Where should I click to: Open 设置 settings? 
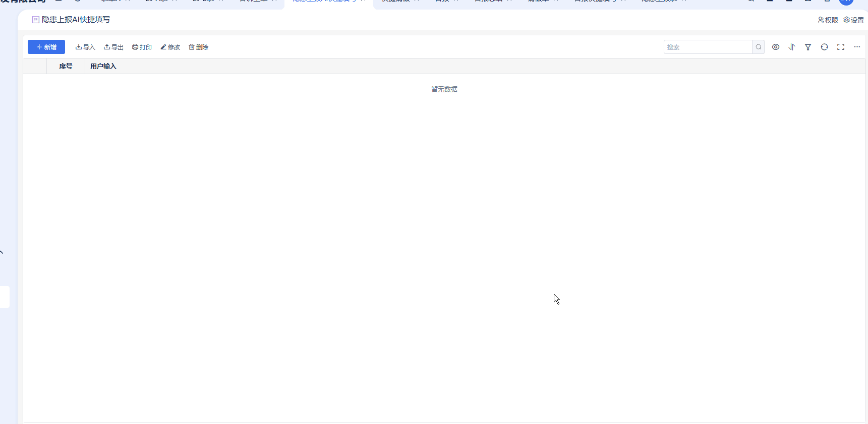pyautogui.click(x=853, y=20)
